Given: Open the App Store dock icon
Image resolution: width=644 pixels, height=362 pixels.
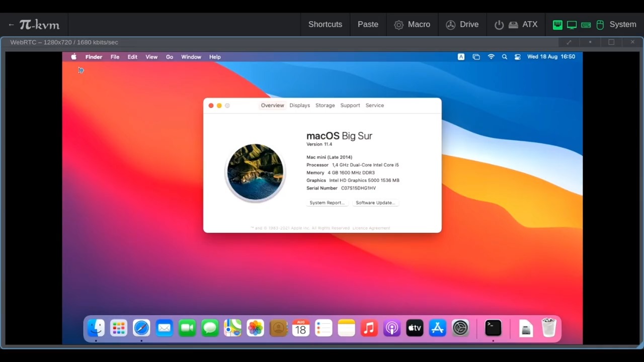Looking at the screenshot, I should 438,328.
